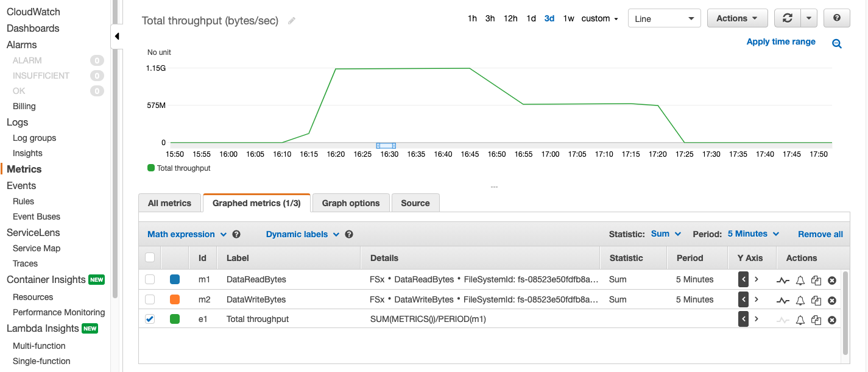868x372 pixels.
Task: Open the Source tab
Action: pyautogui.click(x=415, y=203)
